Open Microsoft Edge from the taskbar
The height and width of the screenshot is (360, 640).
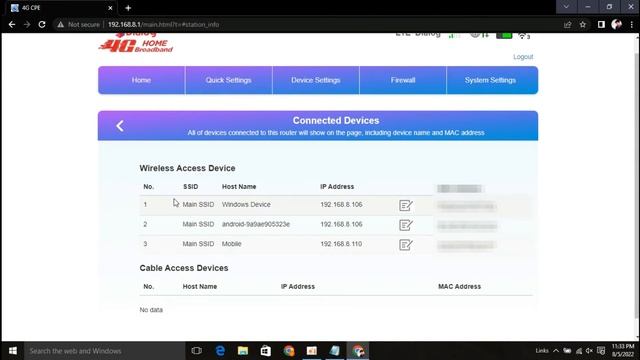coord(220,351)
